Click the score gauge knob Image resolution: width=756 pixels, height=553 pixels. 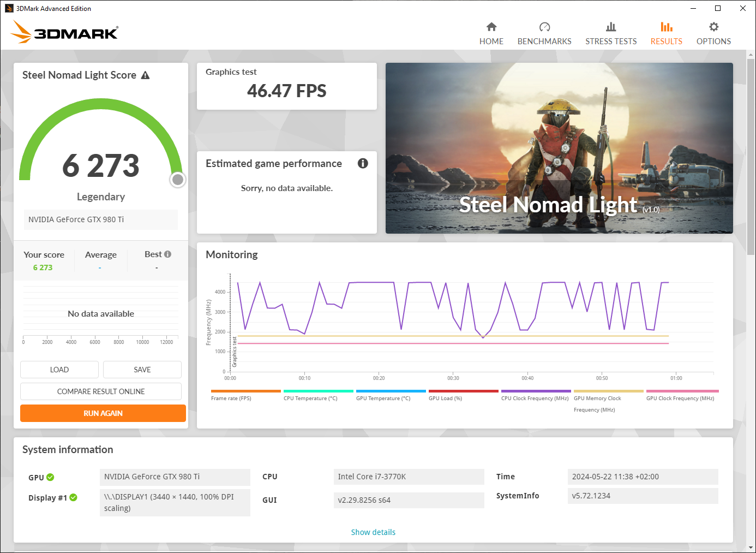click(x=178, y=180)
